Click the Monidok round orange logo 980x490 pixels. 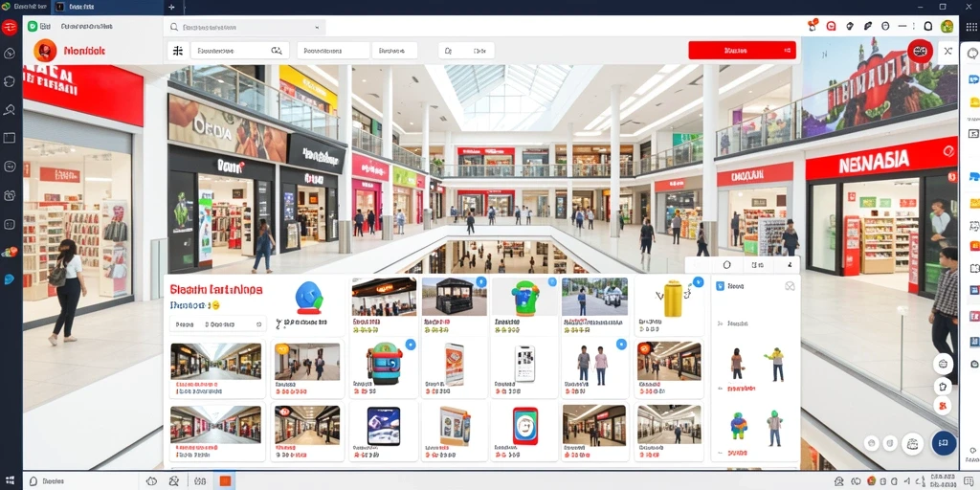tap(45, 51)
